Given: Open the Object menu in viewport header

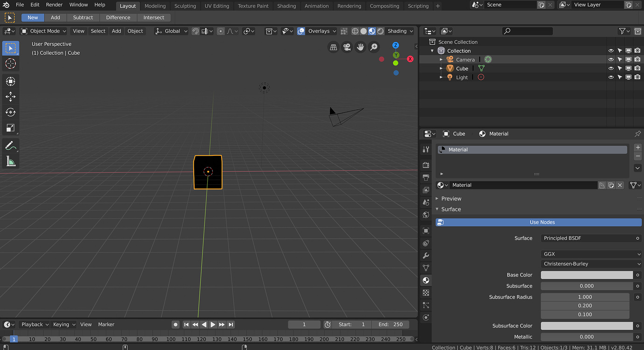Looking at the screenshot, I should tap(135, 31).
